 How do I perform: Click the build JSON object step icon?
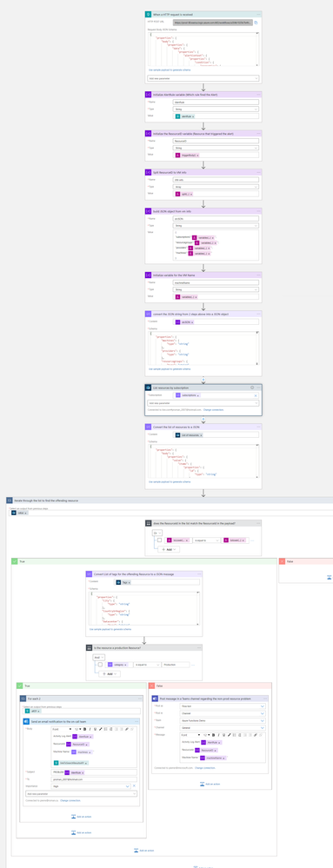pyautogui.click(x=148, y=211)
